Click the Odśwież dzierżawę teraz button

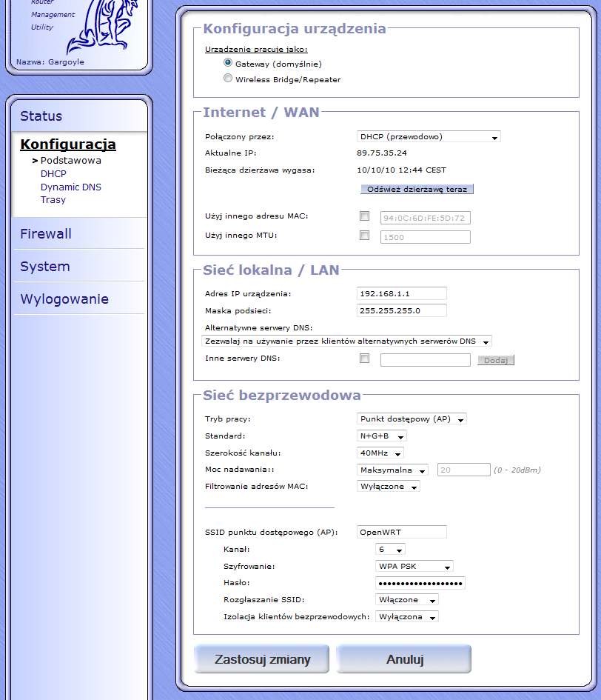coord(417,190)
